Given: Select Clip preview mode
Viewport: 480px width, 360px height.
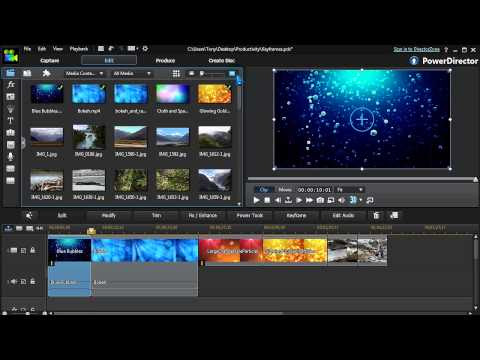Looking at the screenshot, I should coord(264,190).
